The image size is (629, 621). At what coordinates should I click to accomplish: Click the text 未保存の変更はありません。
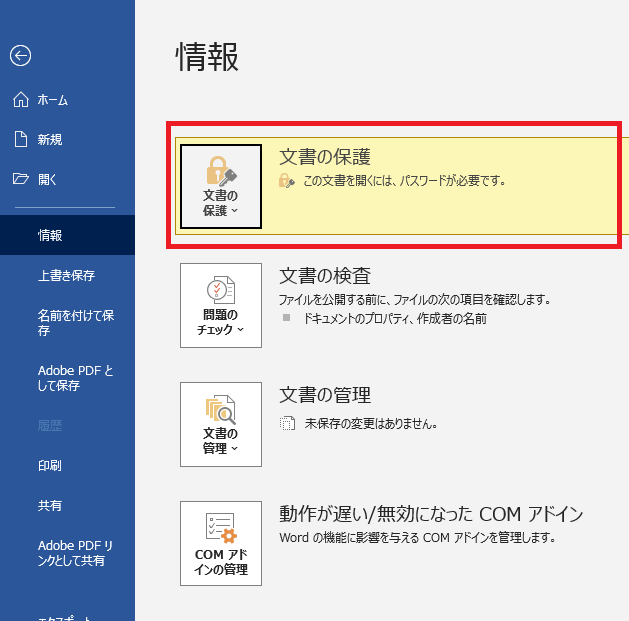(x=371, y=423)
